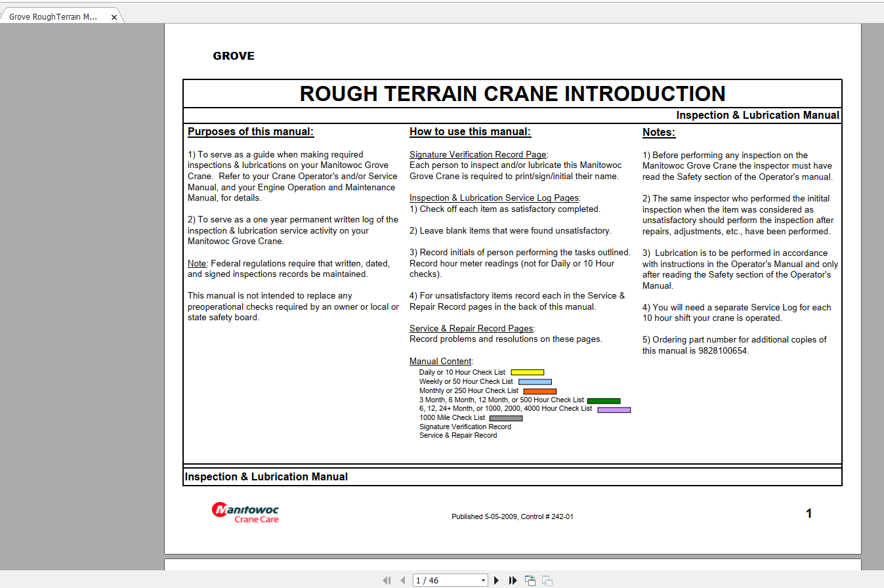Click the Service & Repair Record contents entry
Screen dimensions: 884x588
[458, 435]
